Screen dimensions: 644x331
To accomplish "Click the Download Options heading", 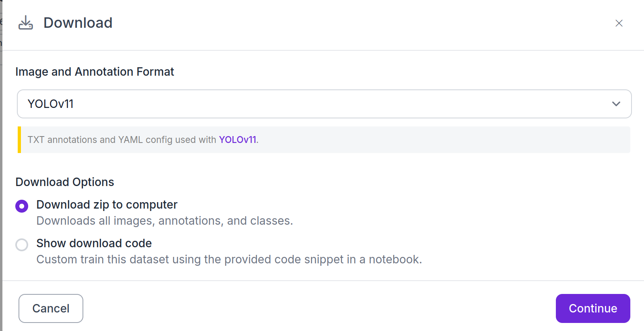I will click(x=65, y=182).
